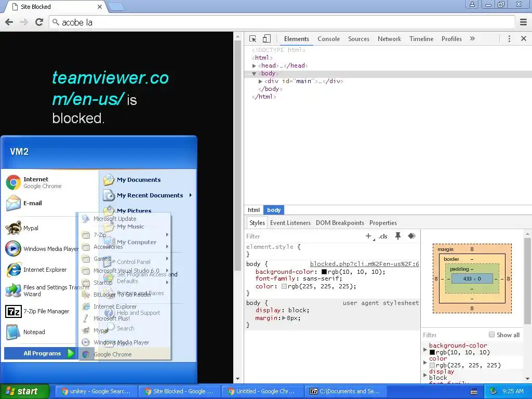Open All Programs button
Viewport: 532px width, 399px height.
pyautogui.click(x=40, y=353)
